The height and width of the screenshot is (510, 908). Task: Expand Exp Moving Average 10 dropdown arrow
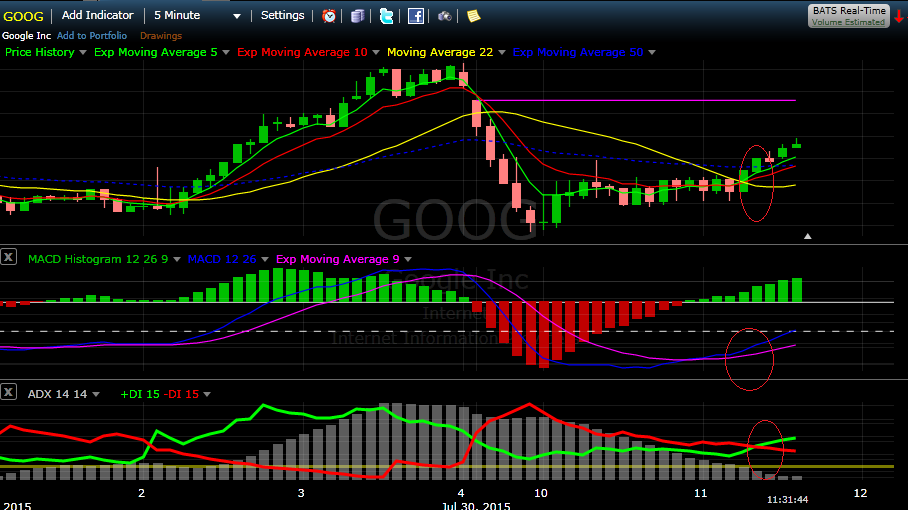tap(376, 53)
